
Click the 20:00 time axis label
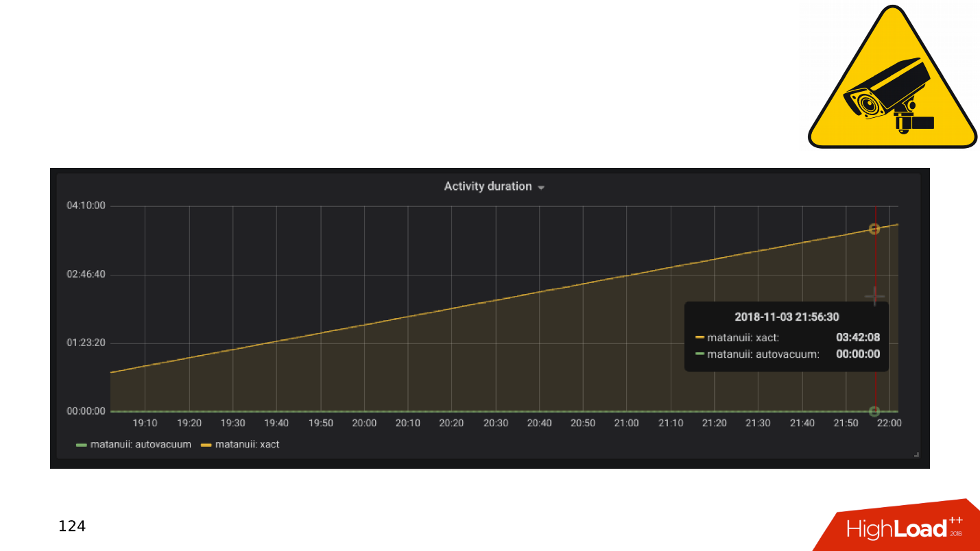[364, 423]
